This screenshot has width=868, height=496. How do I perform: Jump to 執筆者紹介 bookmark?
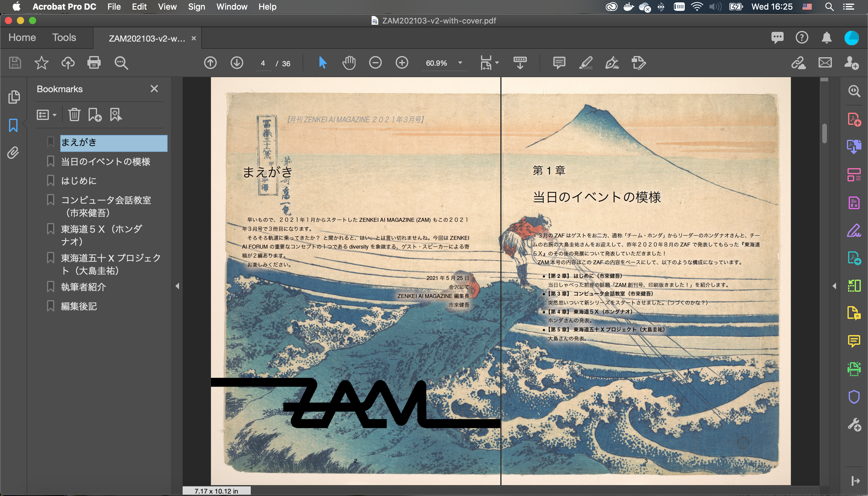coord(83,287)
